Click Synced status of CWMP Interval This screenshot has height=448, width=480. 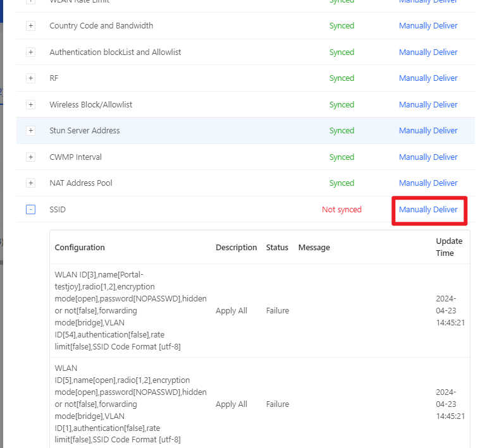tap(342, 157)
